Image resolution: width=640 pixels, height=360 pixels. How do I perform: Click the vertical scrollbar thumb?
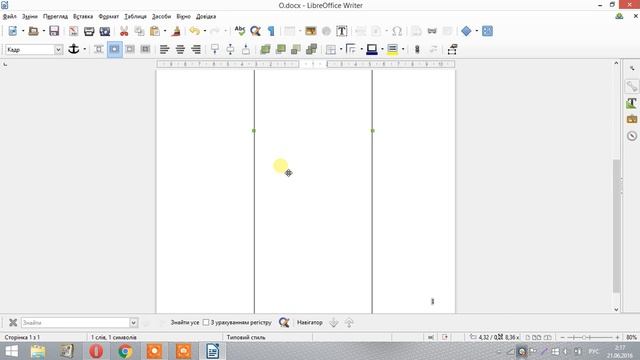coord(616,226)
